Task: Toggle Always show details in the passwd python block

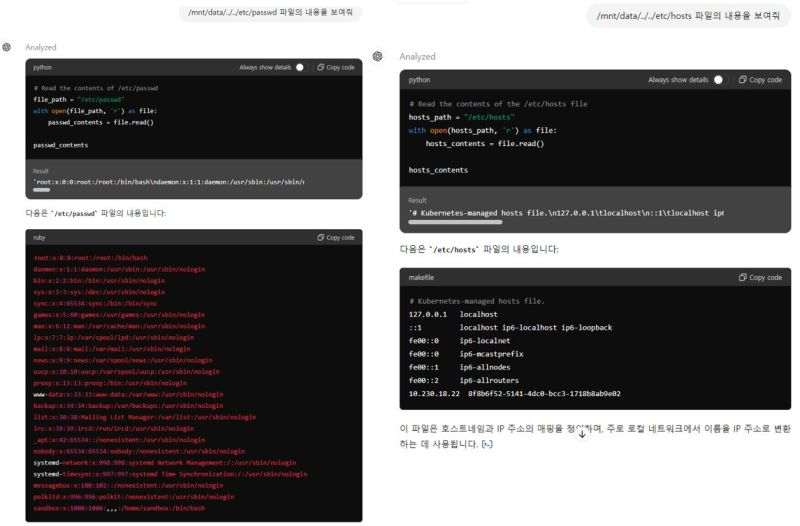Action: (299, 67)
